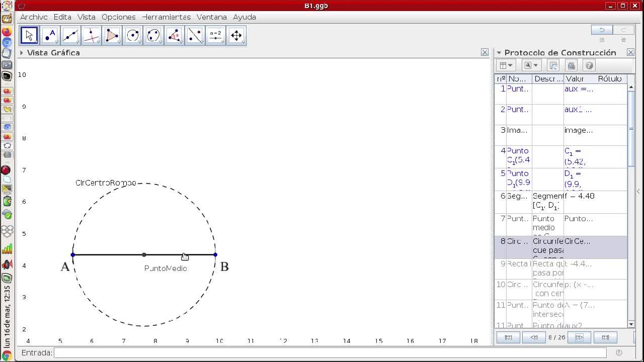
Task: Choose the line through two points tool
Action: pyautogui.click(x=70, y=35)
